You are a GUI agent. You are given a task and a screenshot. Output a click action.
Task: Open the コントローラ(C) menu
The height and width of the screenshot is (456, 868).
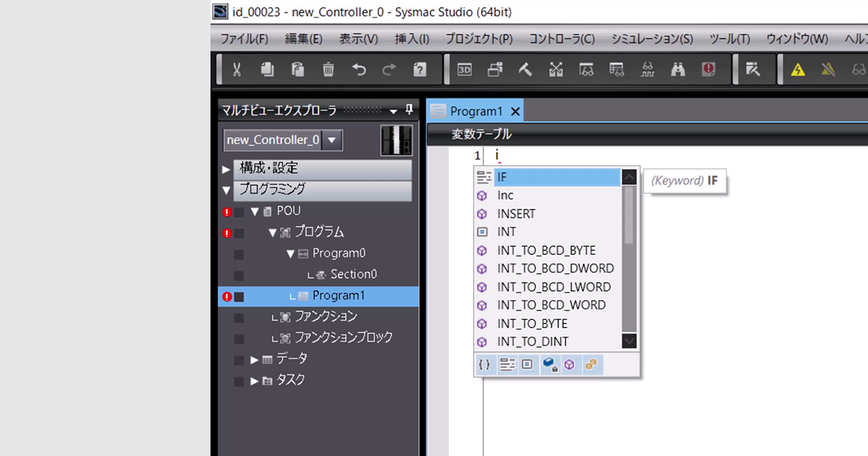coord(562,38)
